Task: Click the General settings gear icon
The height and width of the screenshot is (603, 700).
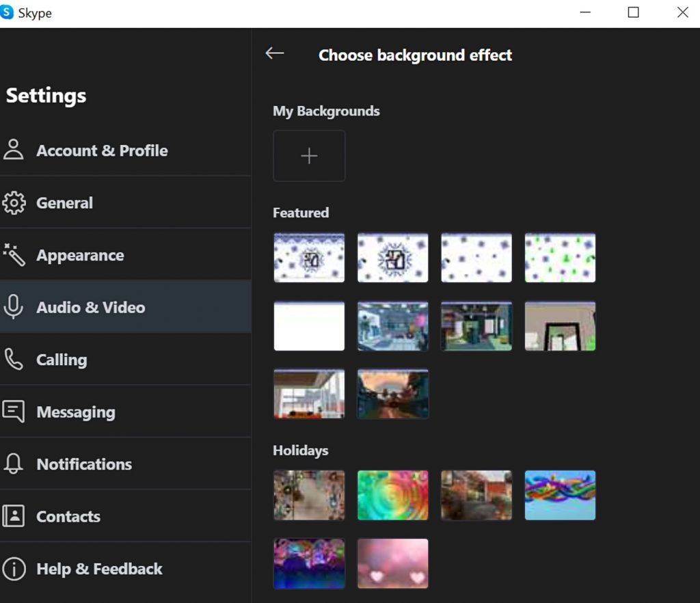Action: (15, 202)
